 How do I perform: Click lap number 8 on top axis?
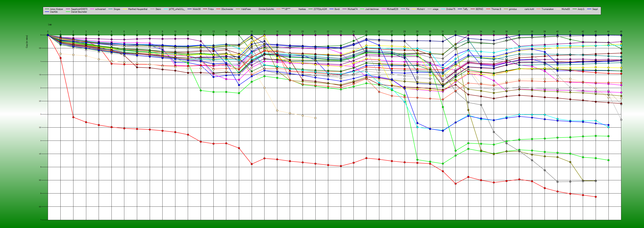(x=150, y=32)
